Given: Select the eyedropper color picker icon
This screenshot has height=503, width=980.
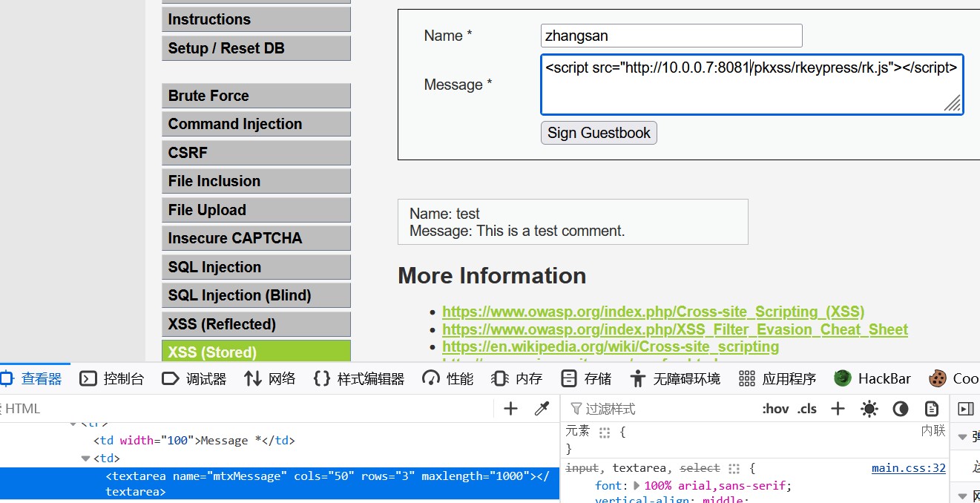Looking at the screenshot, I should 542,408.
